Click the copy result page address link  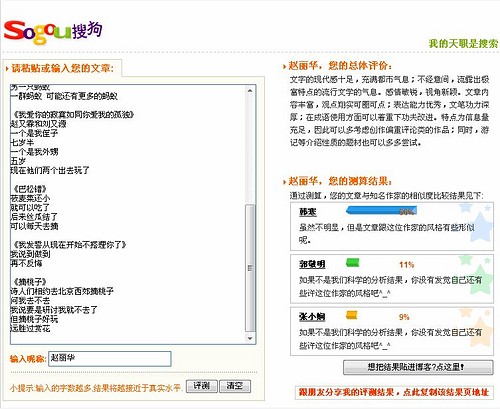click(394, 392)
